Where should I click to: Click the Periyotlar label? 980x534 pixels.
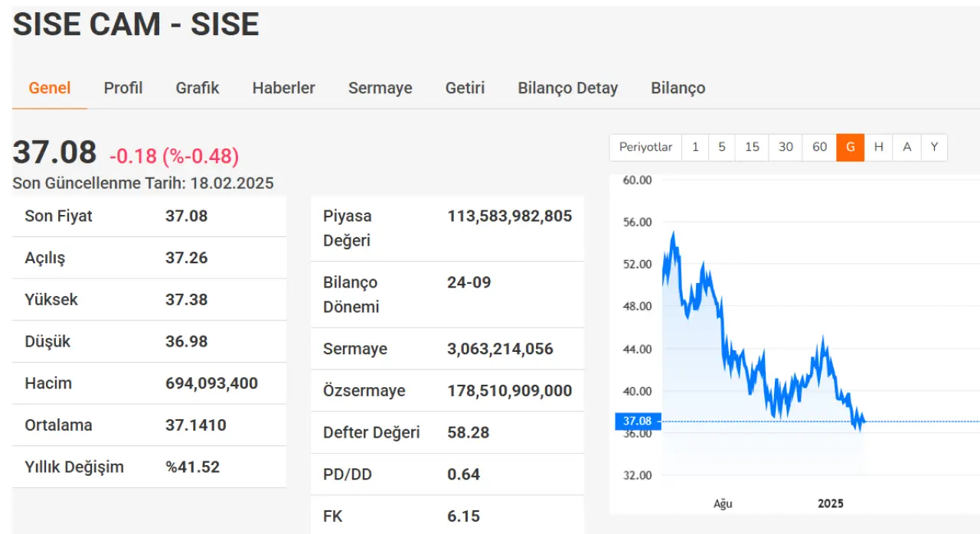645,147
